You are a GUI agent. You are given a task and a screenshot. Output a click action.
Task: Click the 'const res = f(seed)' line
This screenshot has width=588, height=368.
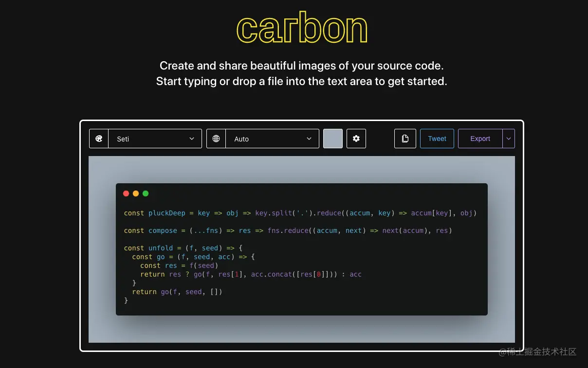pyautogui.click(x=179, y=265)
